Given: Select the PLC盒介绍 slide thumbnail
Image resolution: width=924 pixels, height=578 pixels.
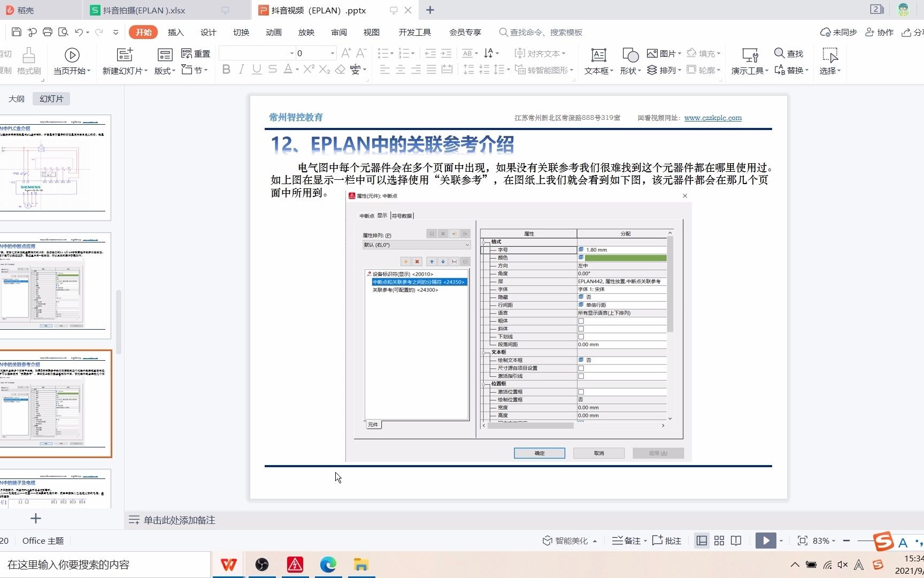Looking at the screenshot, I should point(55,167).
